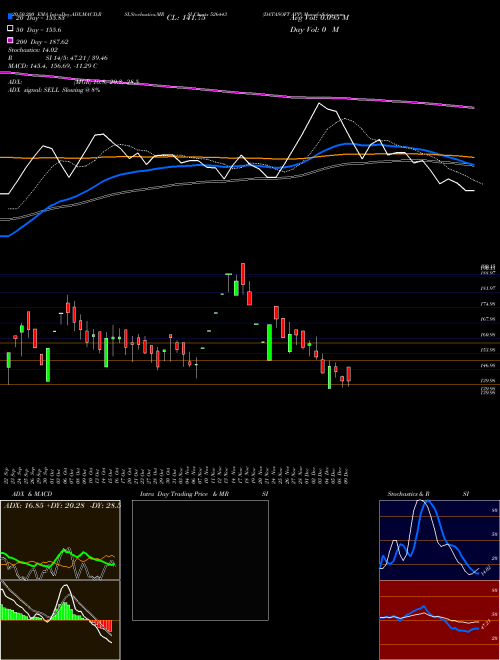The image size is (500, 660).
Task: Click the white 50 Day legend swatch
Action: [10, 29]
